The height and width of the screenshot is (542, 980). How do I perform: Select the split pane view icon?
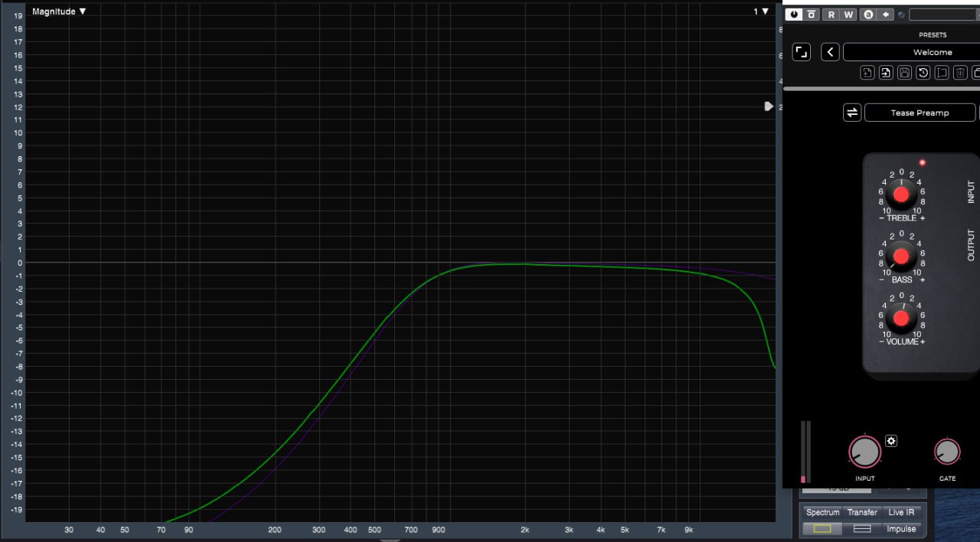click(x=862, y=529)
